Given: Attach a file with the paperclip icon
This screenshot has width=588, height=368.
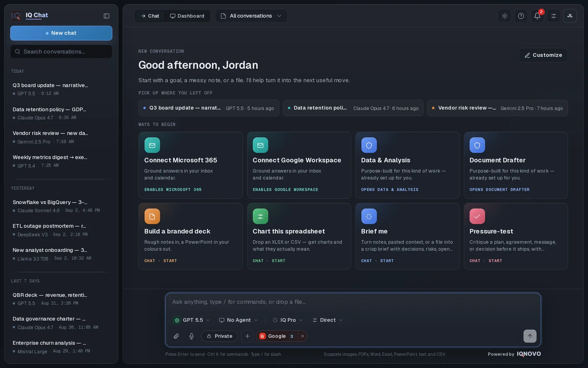Looking at the screenshot, I should click(x=176, y=336).
